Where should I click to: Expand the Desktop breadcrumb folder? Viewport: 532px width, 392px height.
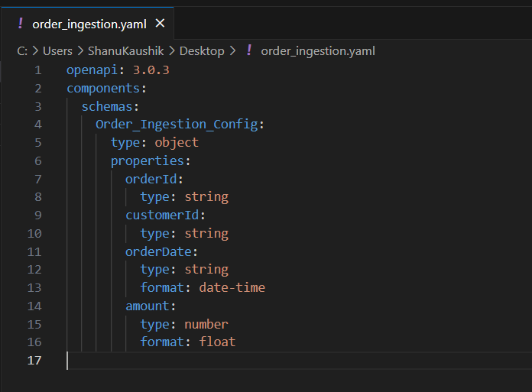[202, 51]
